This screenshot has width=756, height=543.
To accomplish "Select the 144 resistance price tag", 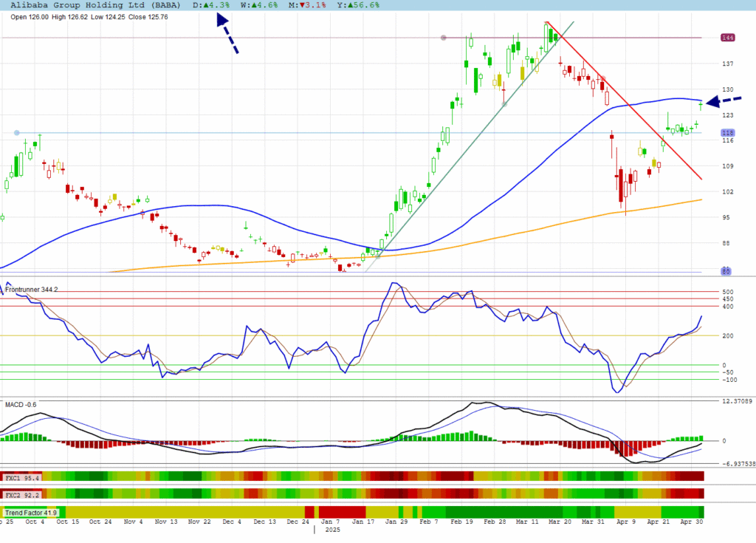I will pos(727,38).
